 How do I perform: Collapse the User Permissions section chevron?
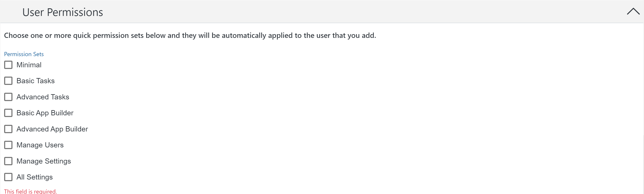click(633, 11)
